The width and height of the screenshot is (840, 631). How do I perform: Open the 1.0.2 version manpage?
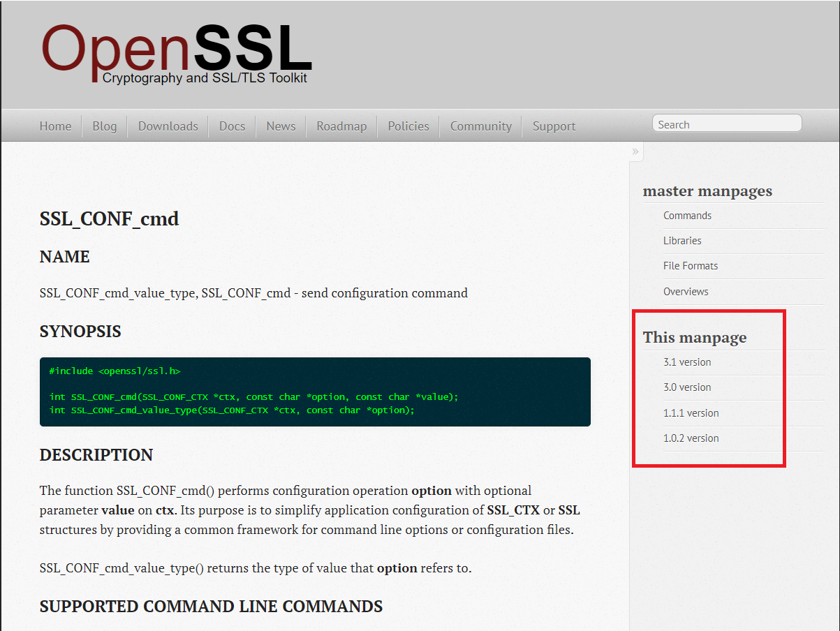[x=691, y=438]
